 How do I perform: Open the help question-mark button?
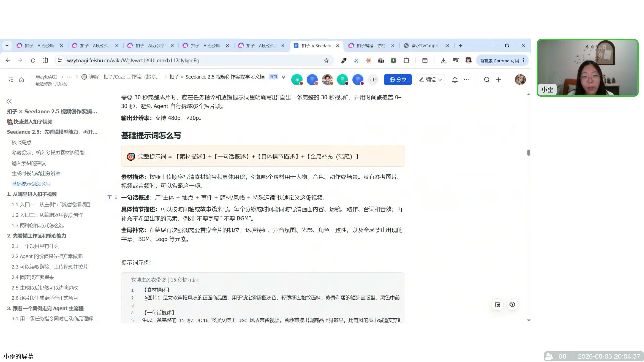tap(512, 304)
